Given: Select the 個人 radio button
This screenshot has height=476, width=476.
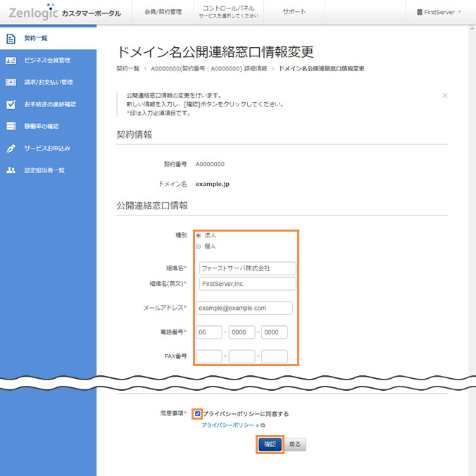Looking at the screenshot, I should tap(199, 246).
